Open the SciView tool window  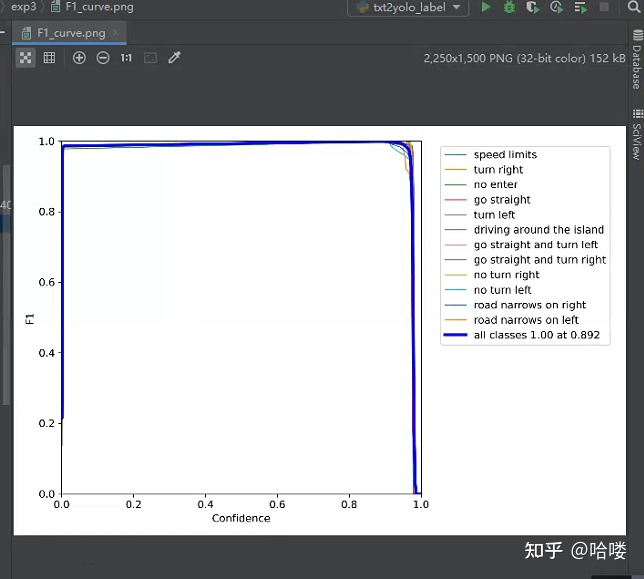[x=637, y=135]
